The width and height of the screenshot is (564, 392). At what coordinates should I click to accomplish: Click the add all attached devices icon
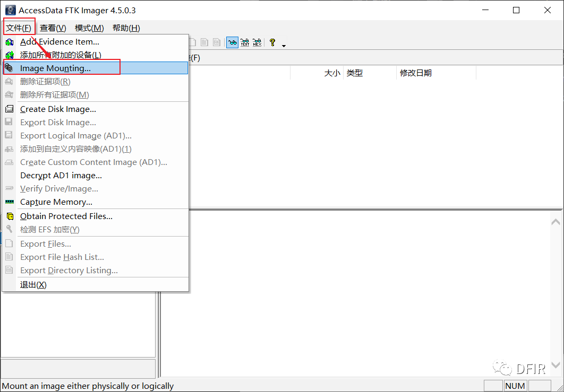point(10,55)
